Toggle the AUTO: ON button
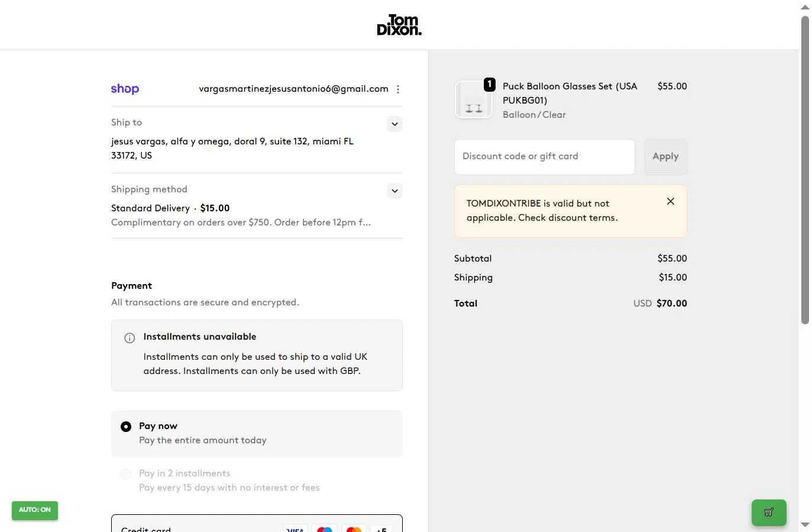The width and height of the screenshot is (812, 532). pyautogui.click(x=35, y=510)
